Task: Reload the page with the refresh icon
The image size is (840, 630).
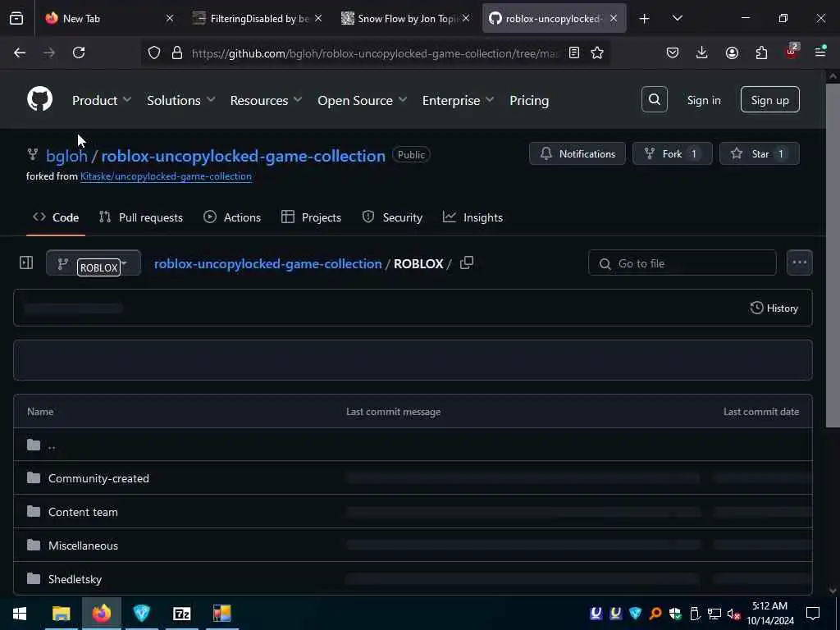Action: 79,52
